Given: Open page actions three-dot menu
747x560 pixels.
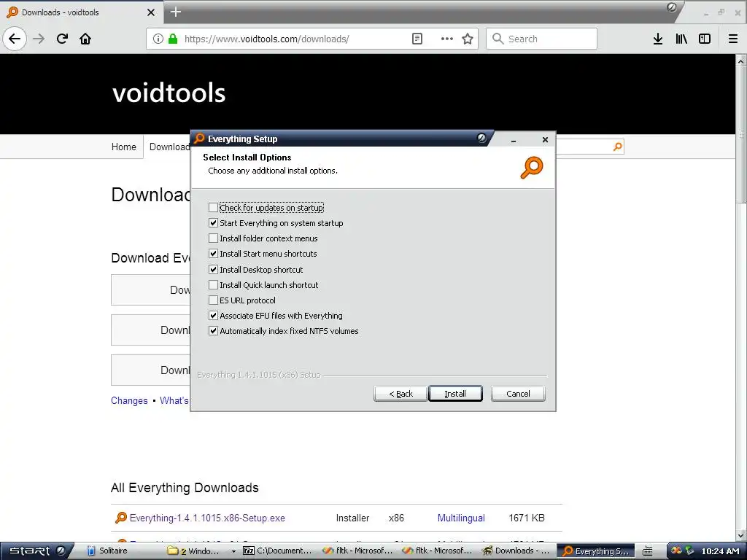Looking at the screenshot, I should pyautogui.click(x=447, y=39).
